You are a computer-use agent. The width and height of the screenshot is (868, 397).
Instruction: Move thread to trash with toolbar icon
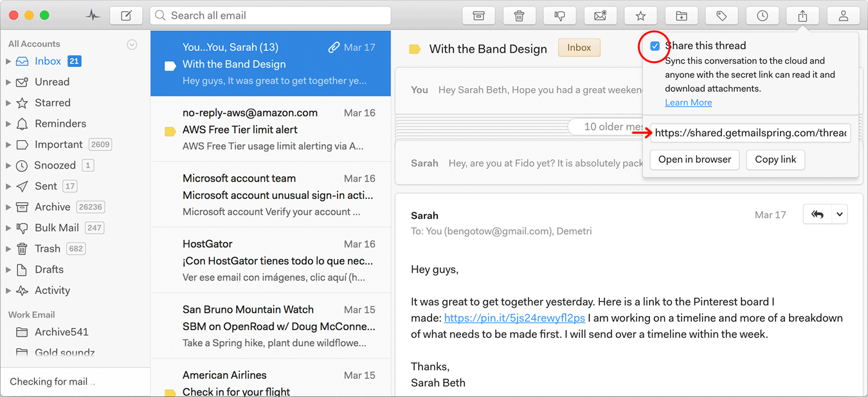[x=520, y=15]
